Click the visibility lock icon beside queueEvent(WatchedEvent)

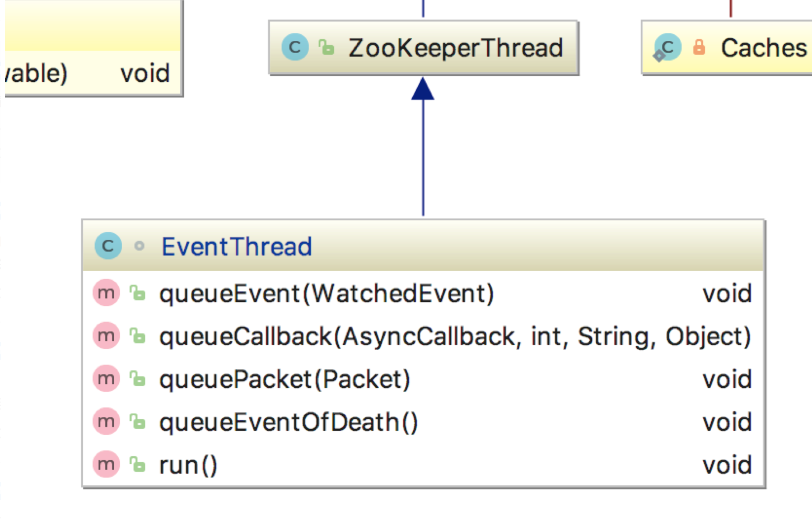pyautogui.click(x=138, y=292)
